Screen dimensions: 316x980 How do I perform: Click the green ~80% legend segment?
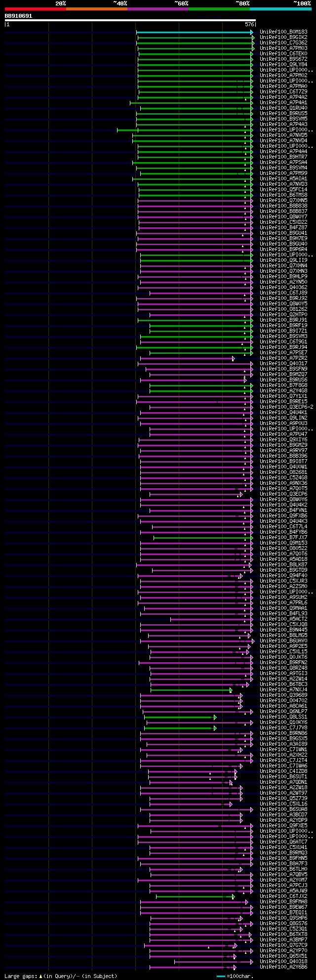219,9
